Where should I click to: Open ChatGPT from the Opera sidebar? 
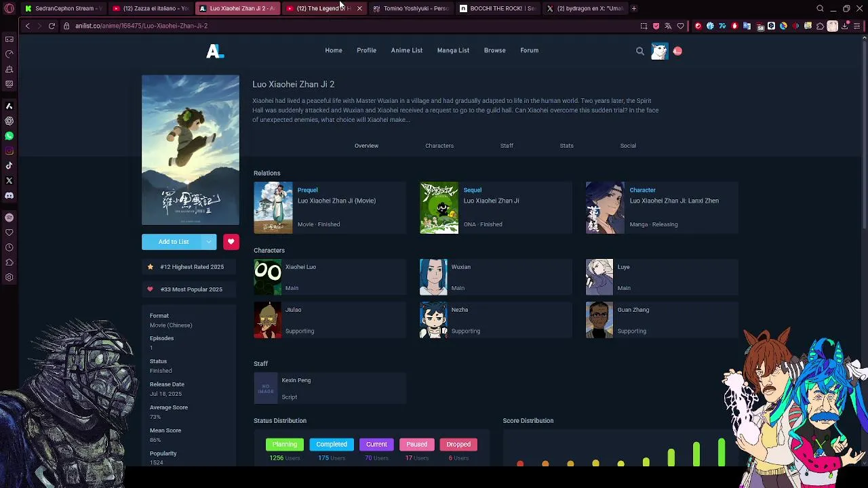click(x=9, y=121)
